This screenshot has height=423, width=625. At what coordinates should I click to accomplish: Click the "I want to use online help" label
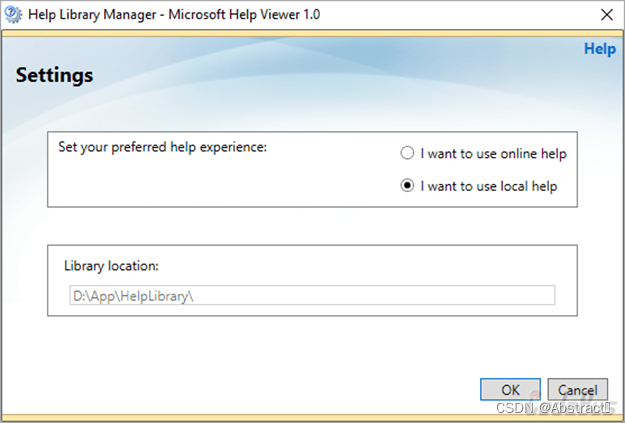[x=494, y=153]
